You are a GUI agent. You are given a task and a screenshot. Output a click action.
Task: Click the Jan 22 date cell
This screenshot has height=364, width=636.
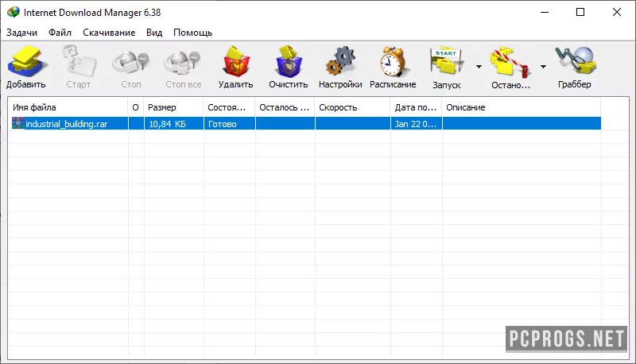pyautogui.click(x=416, y=124)
